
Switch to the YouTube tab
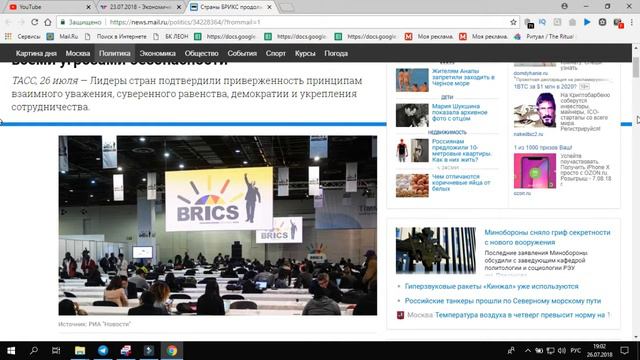pyautogui.click(x=49, y=7)
